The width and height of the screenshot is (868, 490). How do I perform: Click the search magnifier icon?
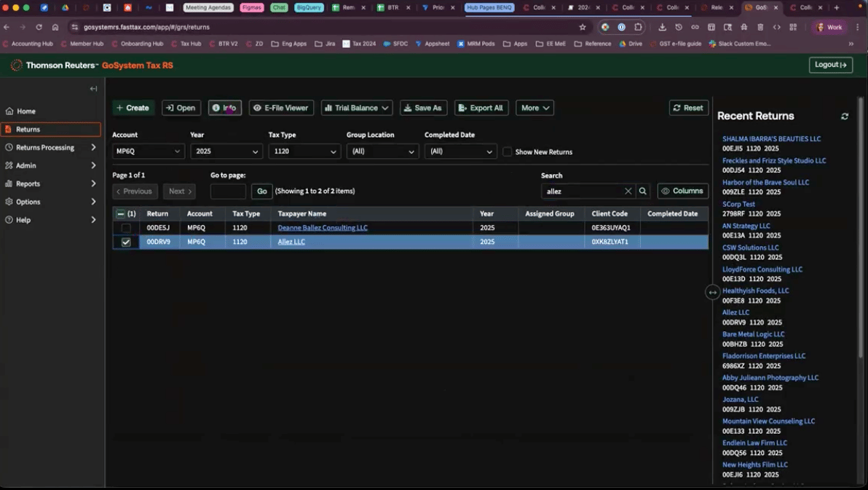[643, 191]
